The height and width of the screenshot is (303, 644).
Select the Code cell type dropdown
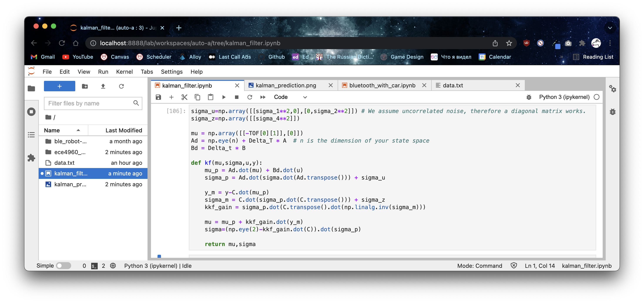pos(289,97)
